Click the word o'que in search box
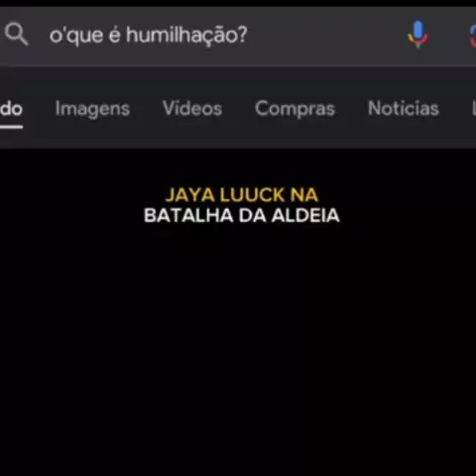 click(76, 36)
